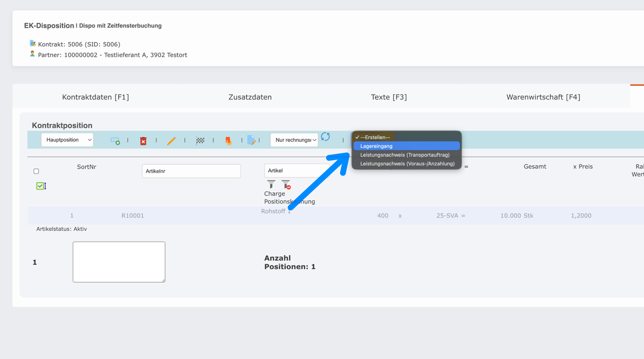This screenshot has height=359, width=644.
Task: Click the Zusatzdaten tab label
Action: [x=250, y=97]
